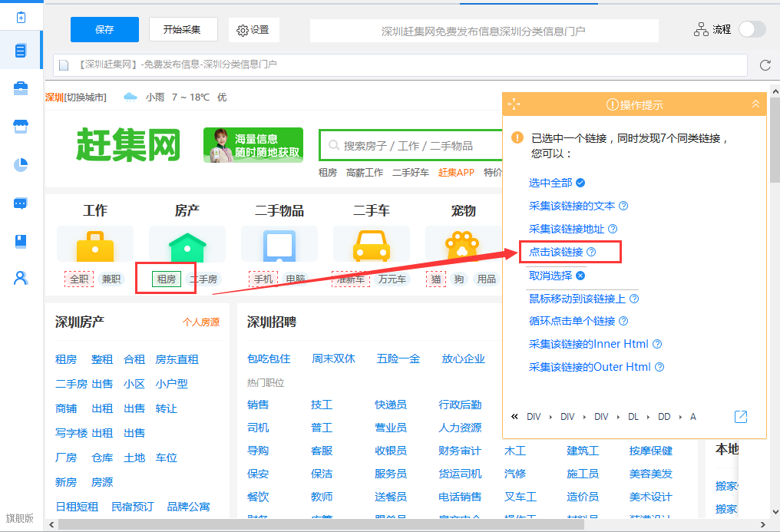Click the 房东直租 link
This screenshot has height=532, width=780.
click(177, 359)
